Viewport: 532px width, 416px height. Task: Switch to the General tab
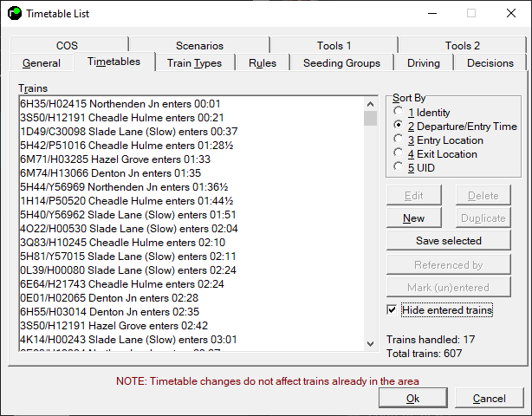pos(42,63)
